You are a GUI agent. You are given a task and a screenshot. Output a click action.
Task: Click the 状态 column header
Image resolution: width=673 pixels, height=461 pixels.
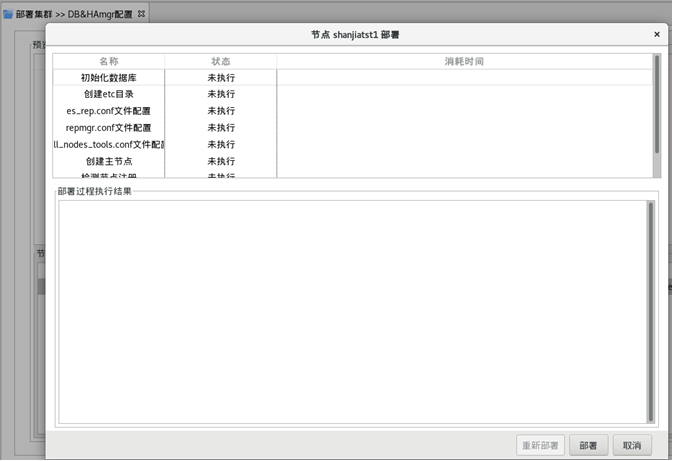221,61
